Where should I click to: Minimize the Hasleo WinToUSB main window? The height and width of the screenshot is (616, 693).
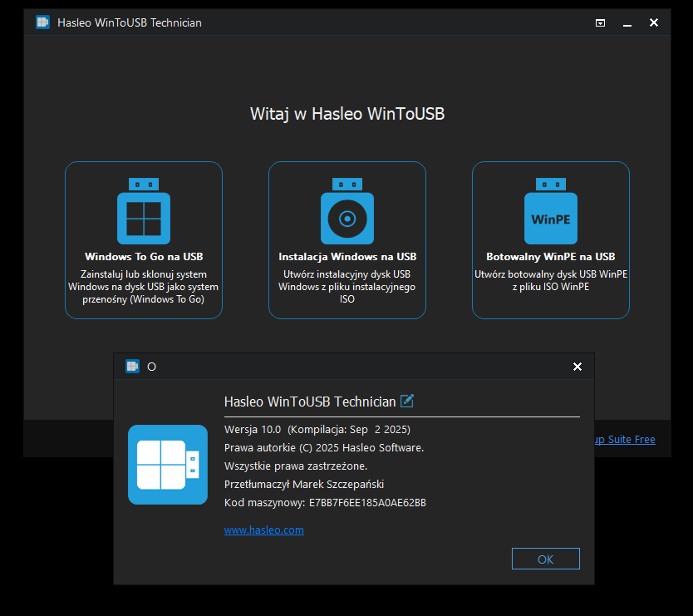[627, 23]
